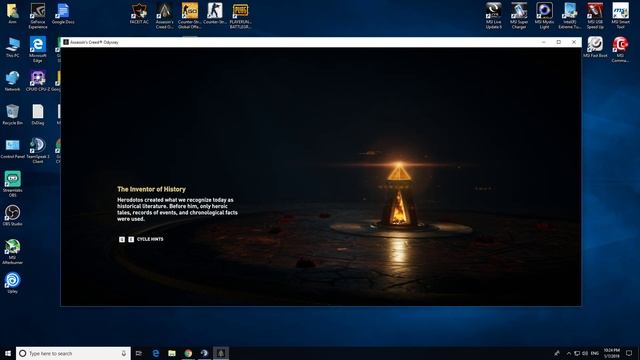This screenshot has width=640, height=360.
Task: Click the taskbar search box
Action: point(73,353)
